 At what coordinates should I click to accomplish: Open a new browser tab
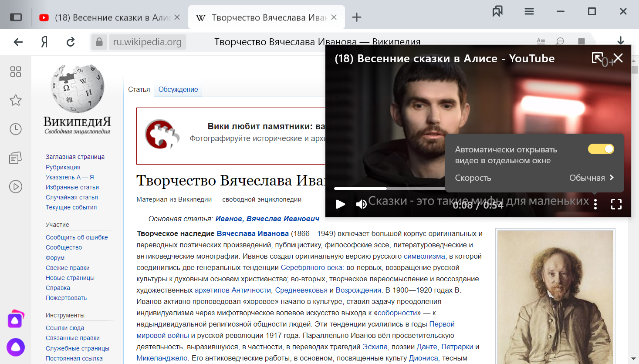point(357,17)
